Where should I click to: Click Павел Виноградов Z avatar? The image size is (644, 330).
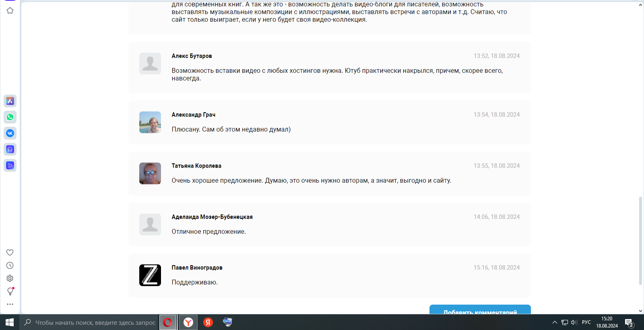(x=150, y=275)
